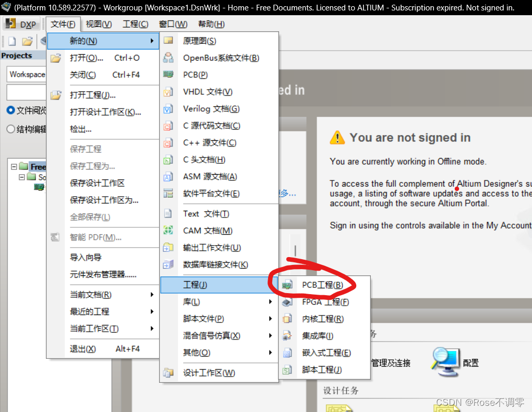Expand the 库(L) submenu
532x412 pixels.
[x=270, y=302]
